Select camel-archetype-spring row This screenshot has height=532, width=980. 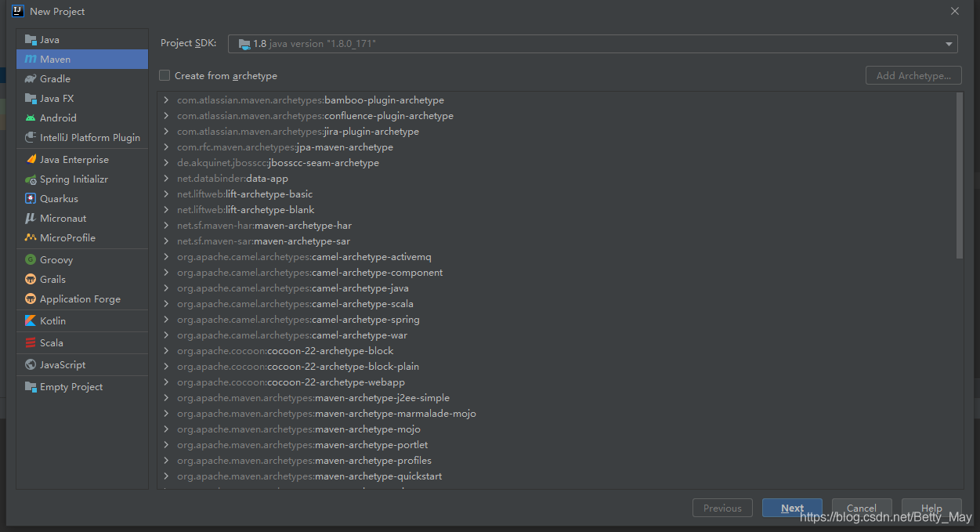tap(556, 320)
